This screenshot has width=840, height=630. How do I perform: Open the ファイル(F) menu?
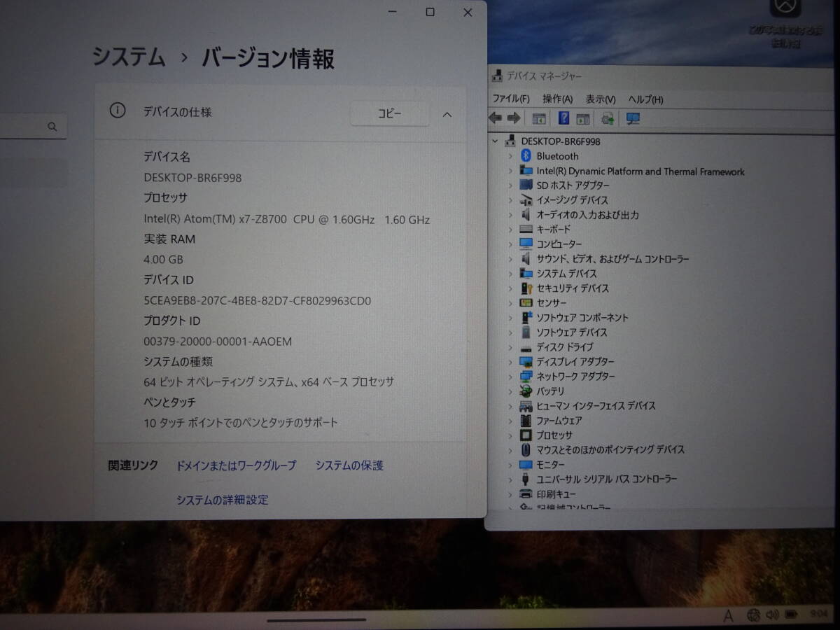510,99
